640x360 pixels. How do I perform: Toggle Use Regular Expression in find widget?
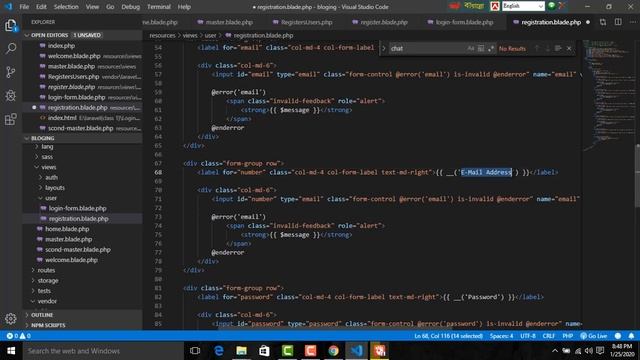[x=491, y=48]
